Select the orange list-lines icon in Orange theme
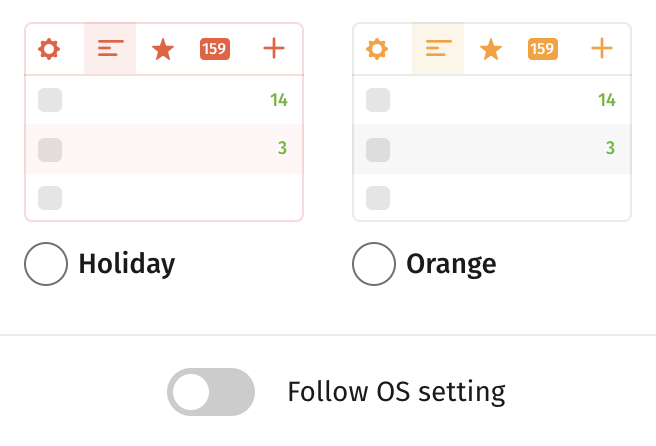 click(438, 49)
